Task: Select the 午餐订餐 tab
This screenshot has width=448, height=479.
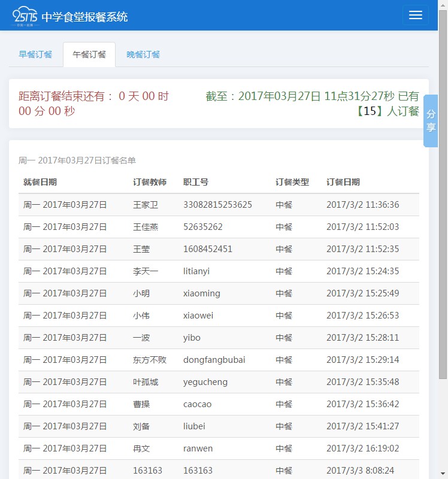Action: click(89, 54)
